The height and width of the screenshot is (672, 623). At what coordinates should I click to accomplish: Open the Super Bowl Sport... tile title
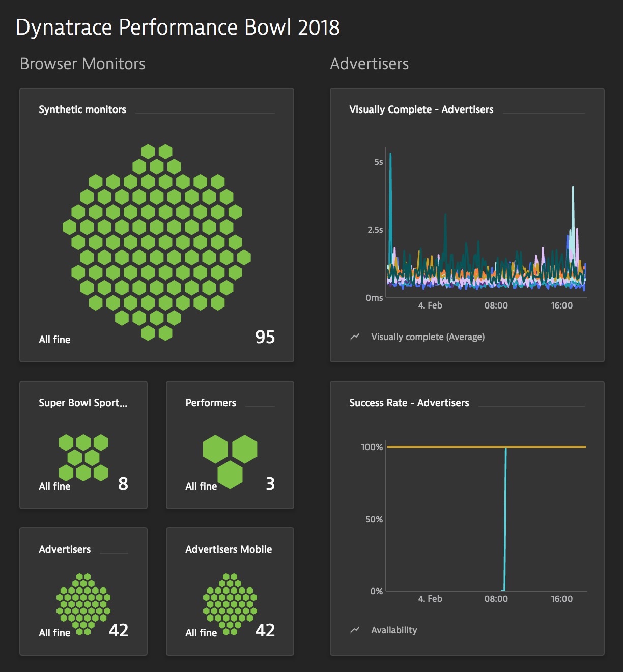[83, 403]
